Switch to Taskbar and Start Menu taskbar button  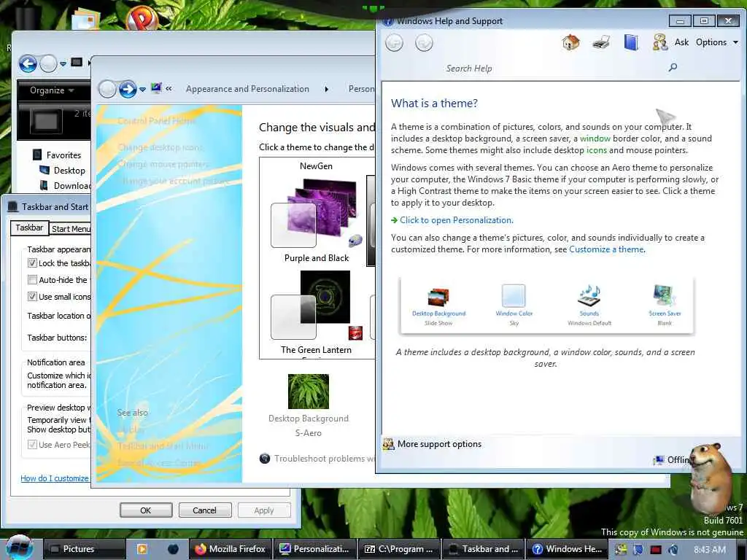483,549
